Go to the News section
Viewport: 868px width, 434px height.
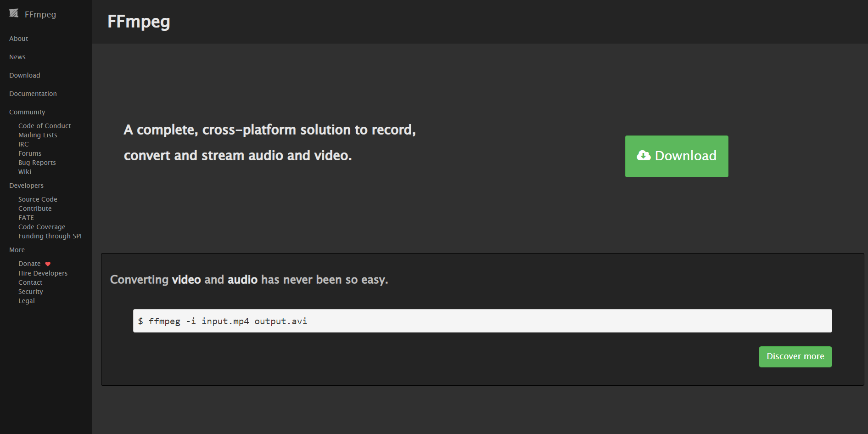[17, 57]
